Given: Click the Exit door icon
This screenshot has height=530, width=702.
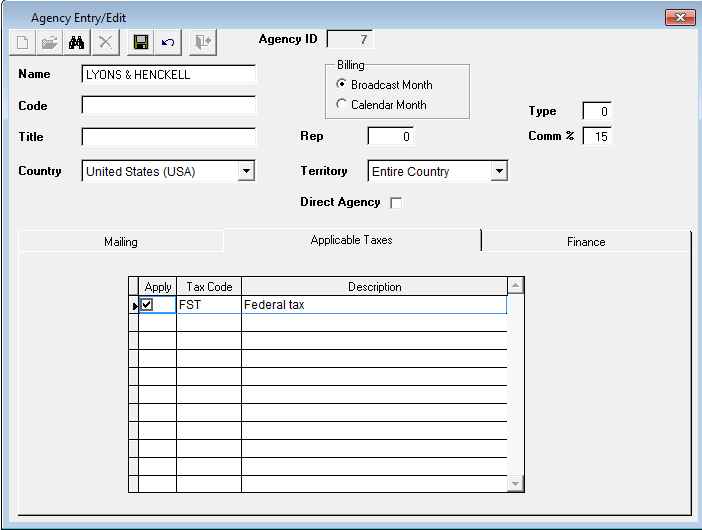Looking at the screenshot, I should pyautogui.click(x=203, y=42).
